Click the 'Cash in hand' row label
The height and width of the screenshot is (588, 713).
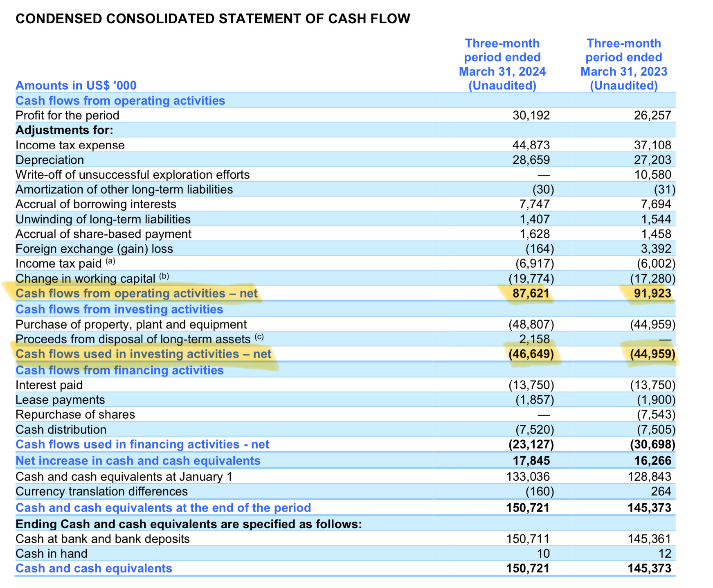click(x=52, y=554)
